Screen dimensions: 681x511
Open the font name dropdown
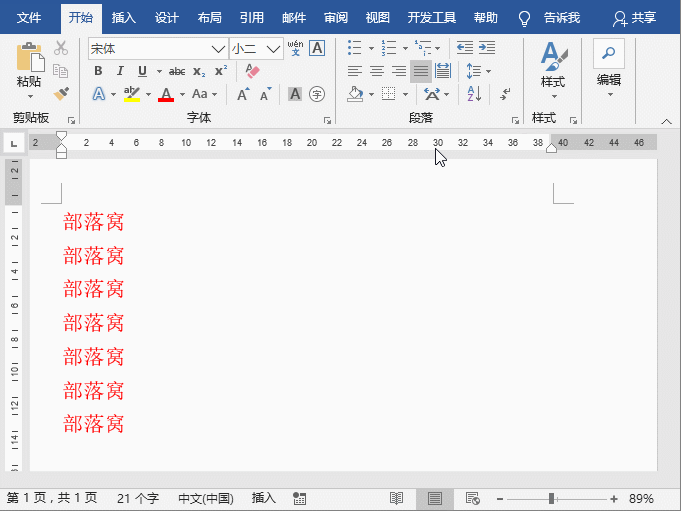click(218, 49)
